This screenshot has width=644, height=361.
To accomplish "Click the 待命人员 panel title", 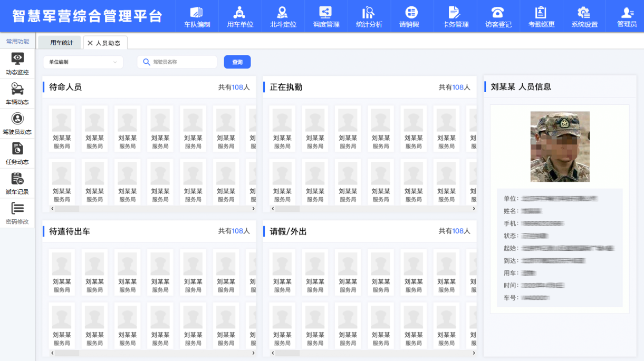I will (65, 87).
